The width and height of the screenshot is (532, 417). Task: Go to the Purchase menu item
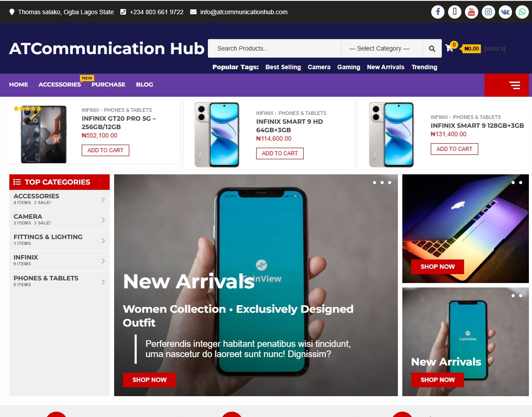pyautogui.click(x=108, y=84)
